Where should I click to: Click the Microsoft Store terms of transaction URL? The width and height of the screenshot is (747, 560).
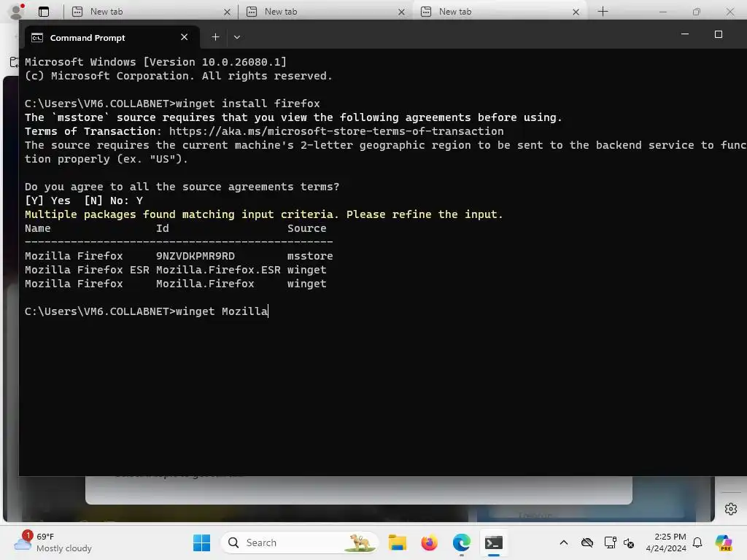click(336, 131)
